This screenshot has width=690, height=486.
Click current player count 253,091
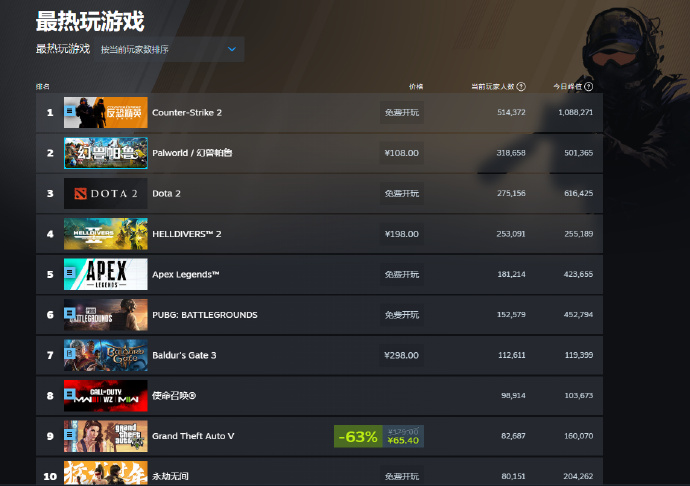511,234
